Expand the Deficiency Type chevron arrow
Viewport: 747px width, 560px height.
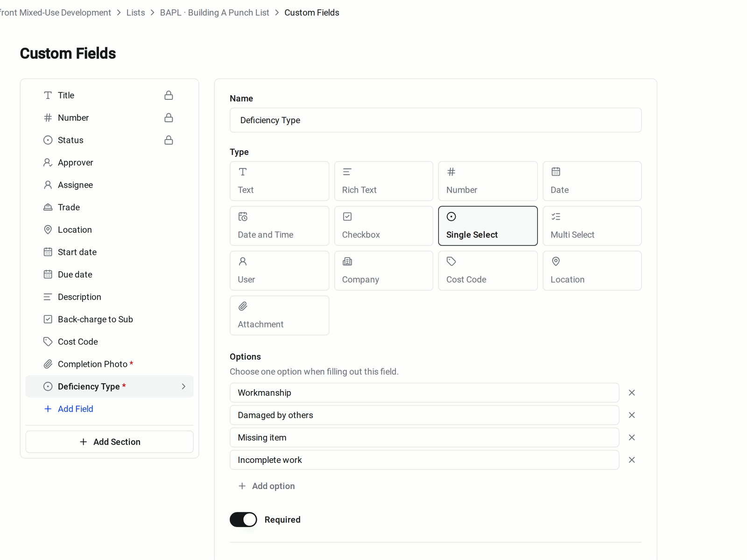[x=183, y=386]
